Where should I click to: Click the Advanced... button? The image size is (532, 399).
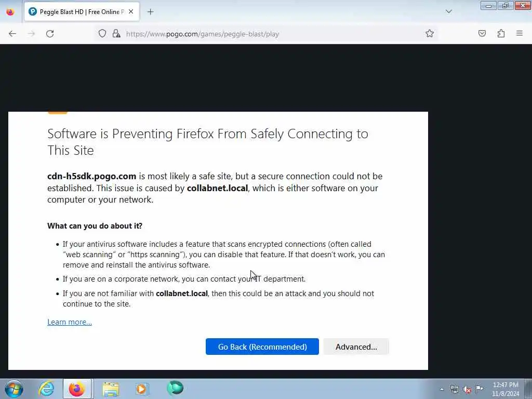(x=356, y=347)
